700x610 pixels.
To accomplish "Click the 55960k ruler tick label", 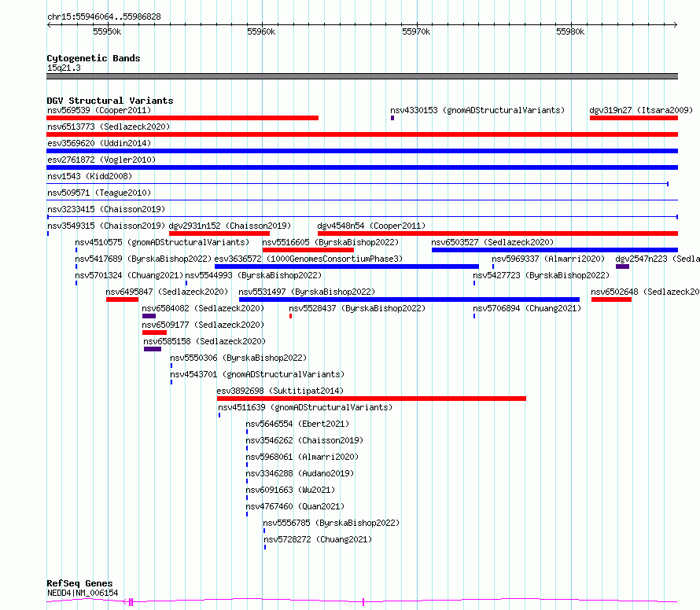I will click(261, 31).
